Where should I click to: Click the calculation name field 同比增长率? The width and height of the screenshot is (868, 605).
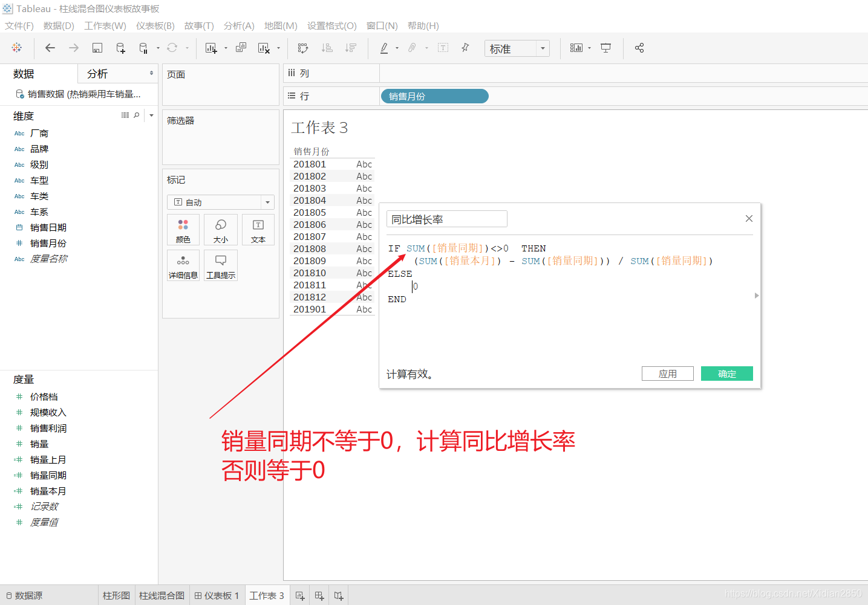pos(447,219)
